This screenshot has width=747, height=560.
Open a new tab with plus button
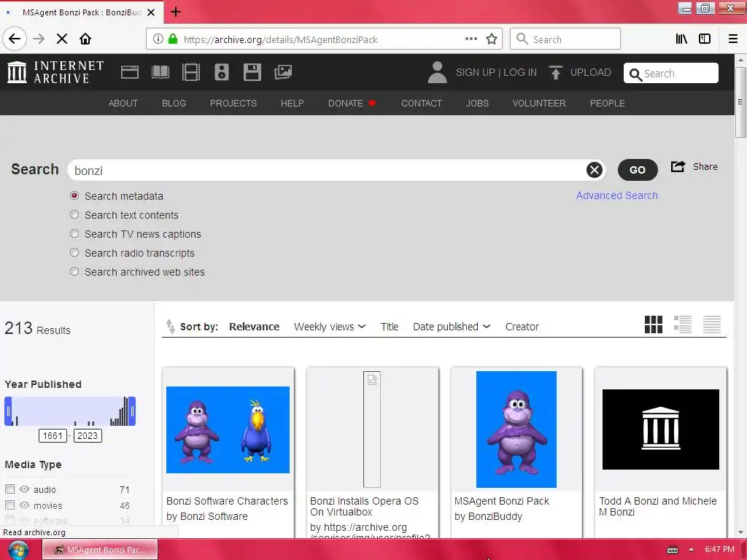[x=176, y=12]
